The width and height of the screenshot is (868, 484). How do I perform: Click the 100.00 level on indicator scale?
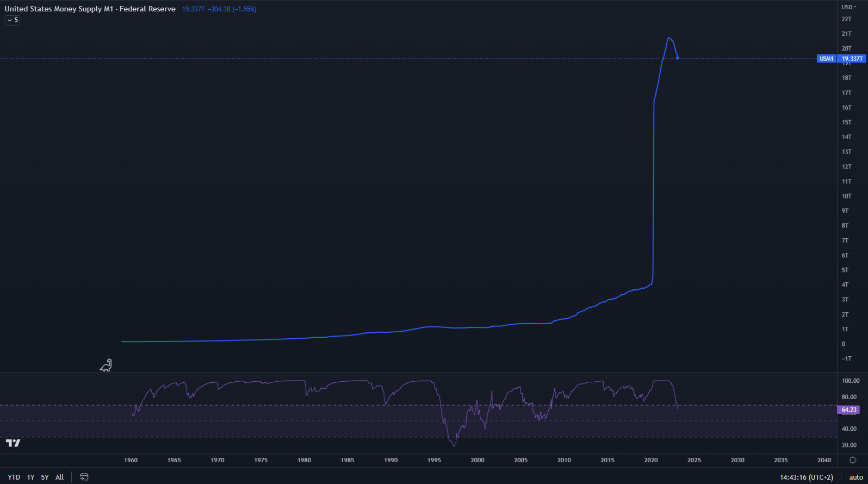tap(850, 381)
